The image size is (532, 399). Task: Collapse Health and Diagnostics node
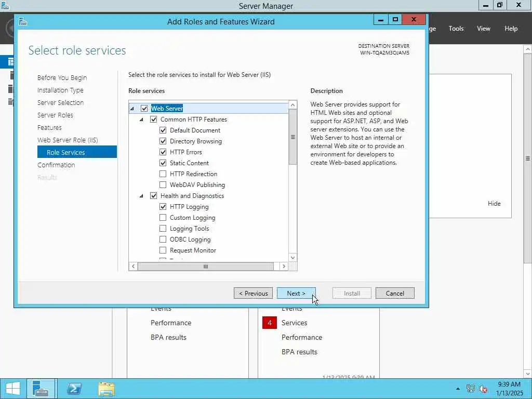click(x=141, y=196)
